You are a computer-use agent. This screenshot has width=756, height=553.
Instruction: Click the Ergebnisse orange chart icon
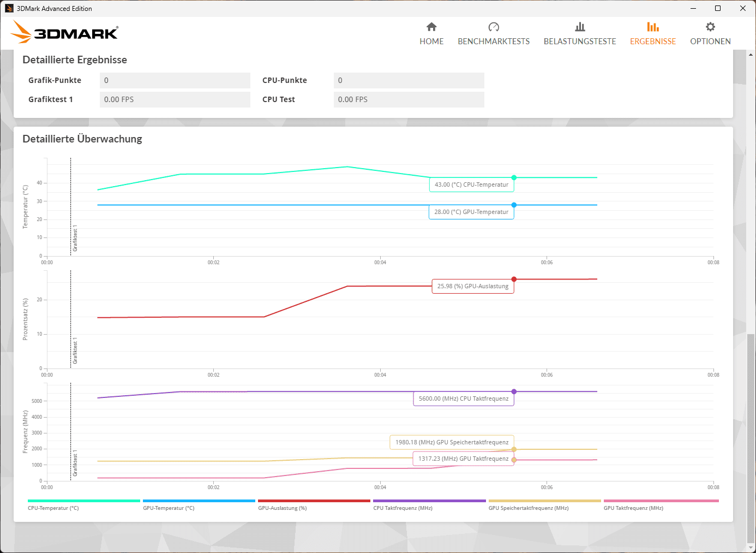pos(653,27)
